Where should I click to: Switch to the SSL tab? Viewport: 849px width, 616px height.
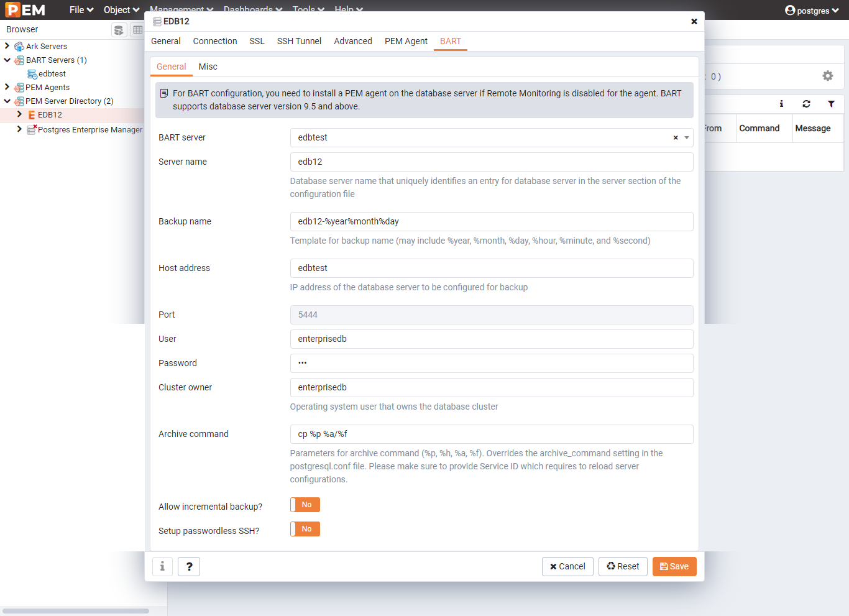point(257,41)
